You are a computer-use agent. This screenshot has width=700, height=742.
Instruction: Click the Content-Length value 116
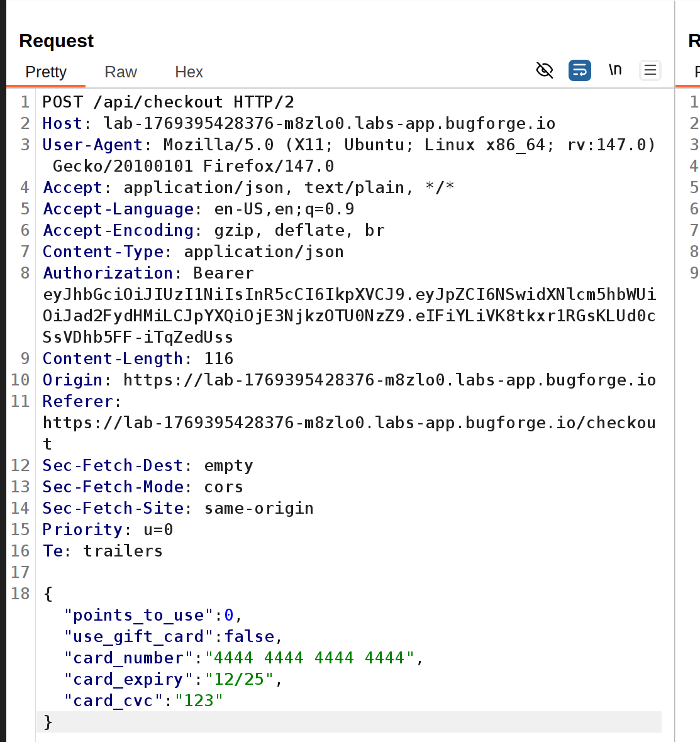pyautogui.click(x=218, y=358)
